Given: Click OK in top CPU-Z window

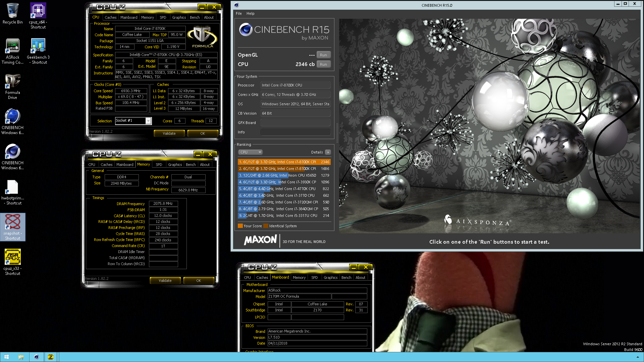Looking at the screenshot, I should pos(203,133).
